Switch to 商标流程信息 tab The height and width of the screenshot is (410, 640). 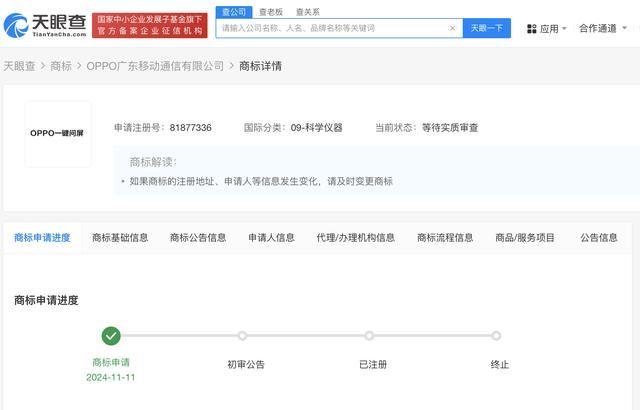click(445, 238)
